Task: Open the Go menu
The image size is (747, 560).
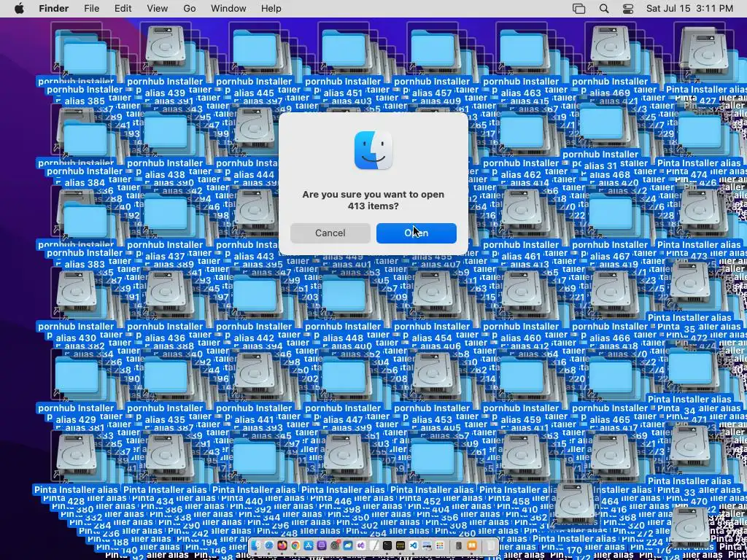Action: point(189,9)
